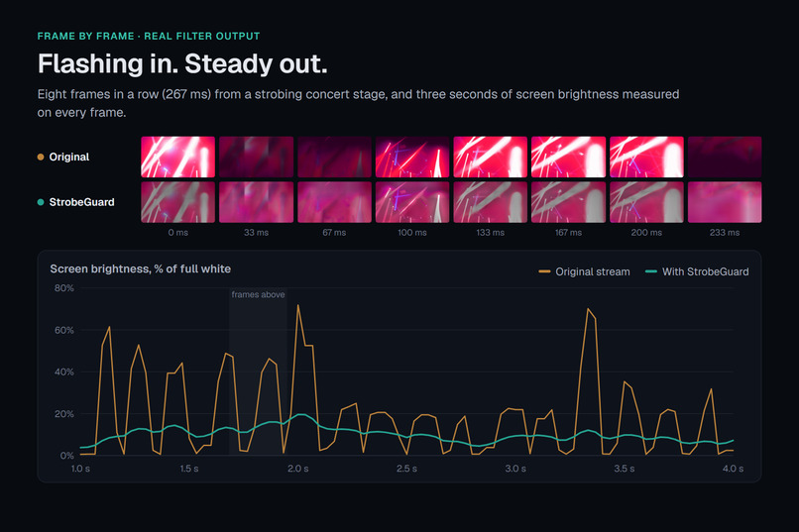Select the StrobeGuard frame at 167 ms

click(569, 202)
